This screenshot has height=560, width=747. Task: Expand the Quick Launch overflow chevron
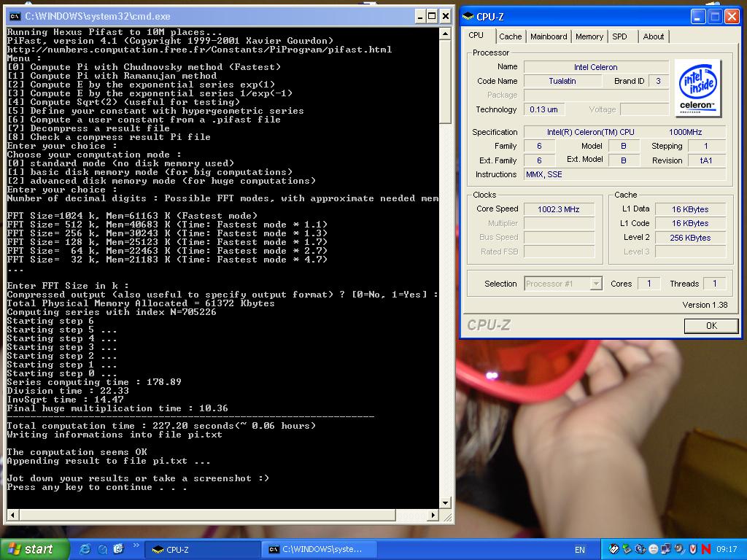136,545
